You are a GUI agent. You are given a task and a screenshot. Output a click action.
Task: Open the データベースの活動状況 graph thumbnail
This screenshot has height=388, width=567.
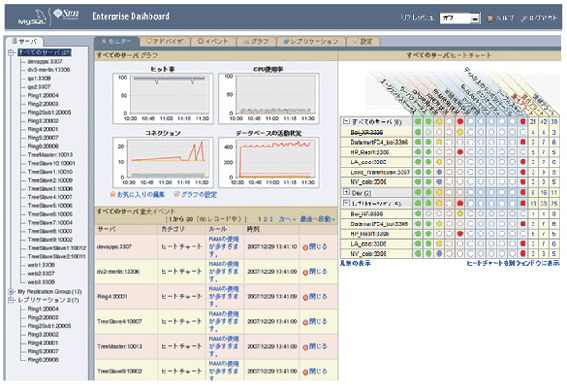(269, 162)
